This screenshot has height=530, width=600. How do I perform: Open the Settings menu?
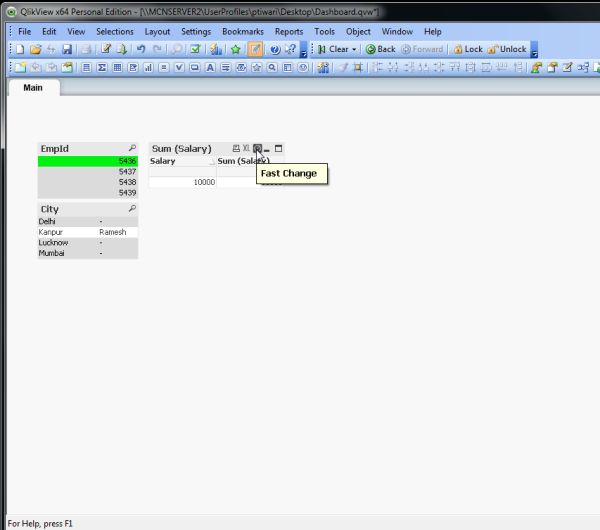[196, 31]
